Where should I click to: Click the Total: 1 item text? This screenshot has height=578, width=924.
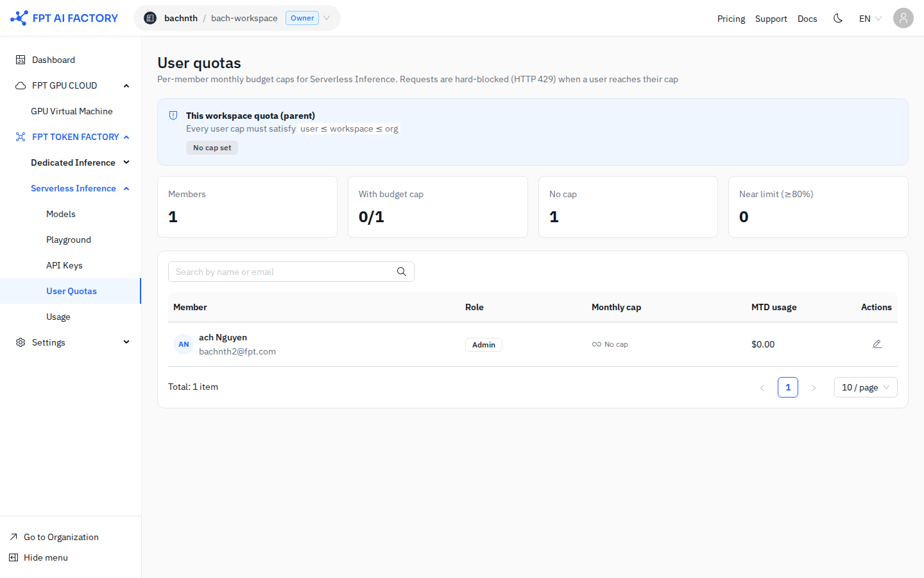[193, 387]
